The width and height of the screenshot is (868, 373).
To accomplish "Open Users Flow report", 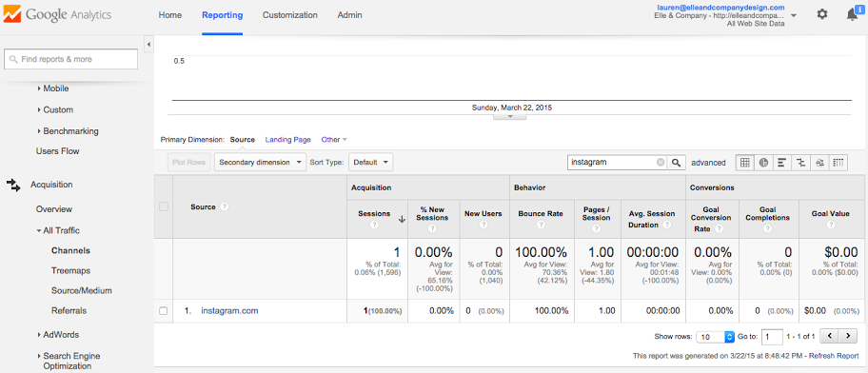I will (57, 151).
